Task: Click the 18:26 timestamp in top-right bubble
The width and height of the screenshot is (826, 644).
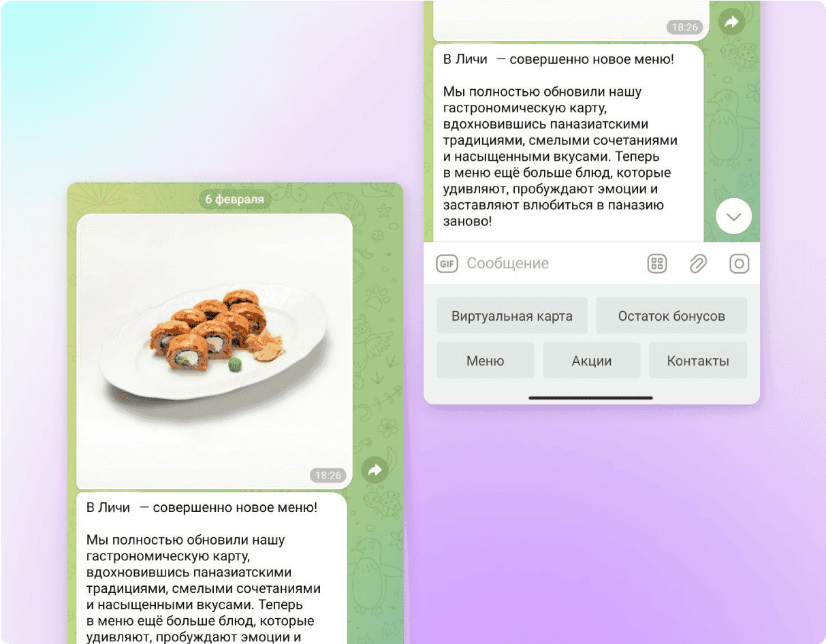Action: pos(684,27)
